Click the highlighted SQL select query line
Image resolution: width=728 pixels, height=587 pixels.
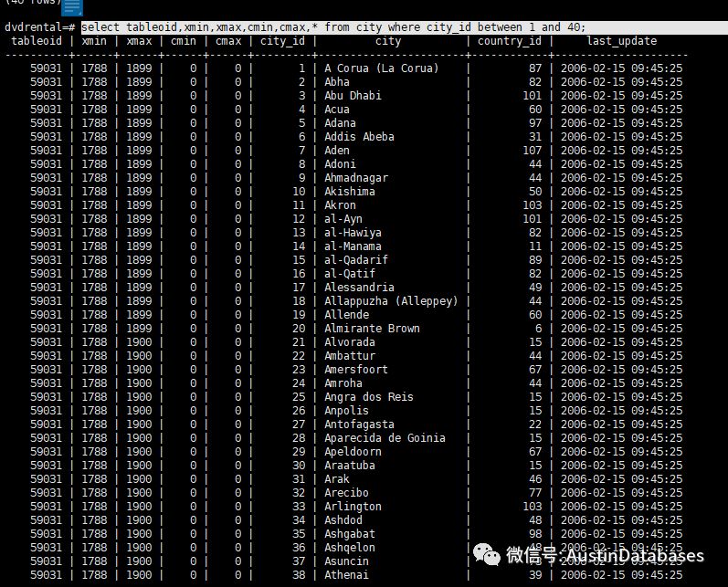333,27
